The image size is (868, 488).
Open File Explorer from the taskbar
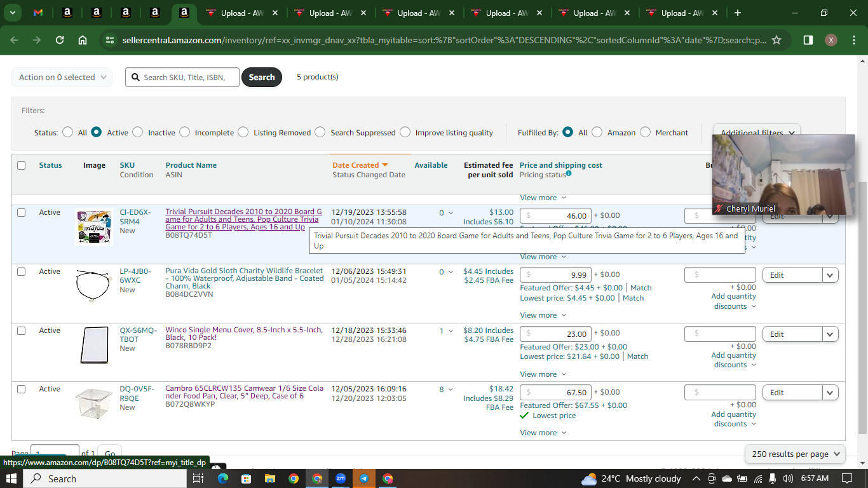click(x=269, y=478)
